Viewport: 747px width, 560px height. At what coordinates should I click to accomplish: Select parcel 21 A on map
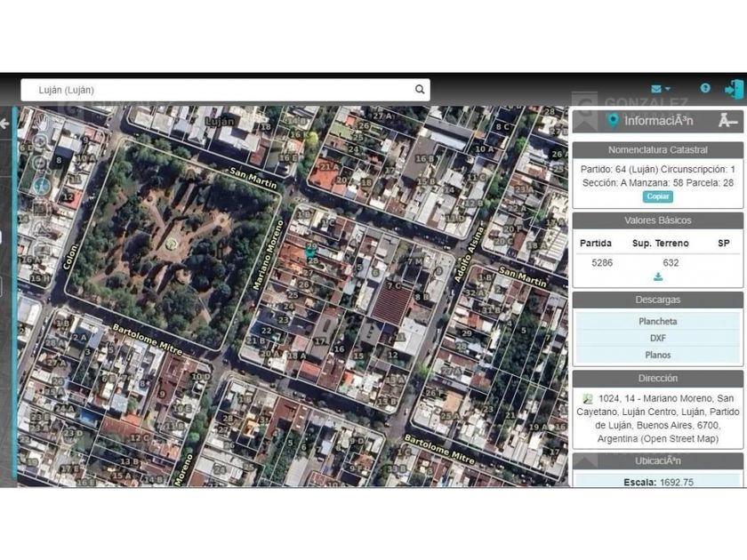coord(330,167)
